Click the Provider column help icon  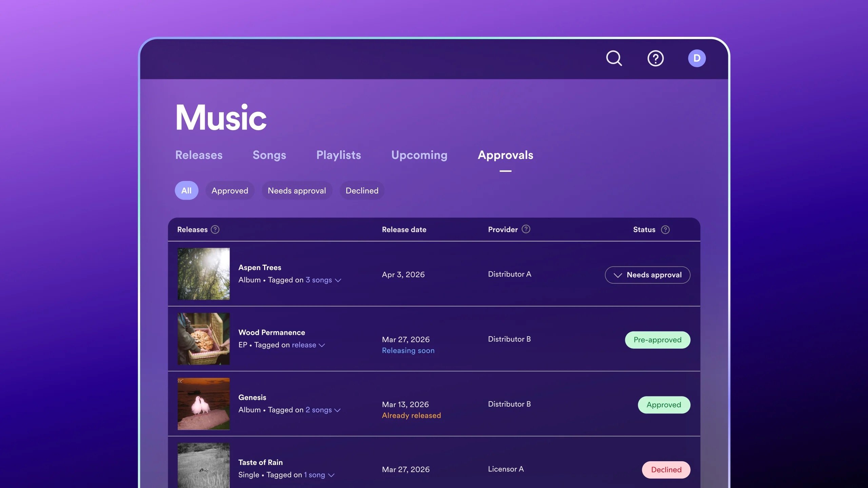[x=526, y=229]
